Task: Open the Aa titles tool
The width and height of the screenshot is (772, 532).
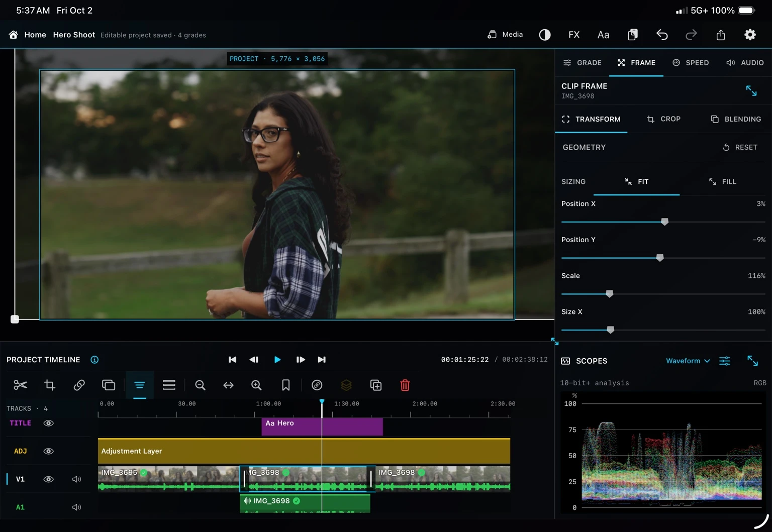Action: [603, 35]
